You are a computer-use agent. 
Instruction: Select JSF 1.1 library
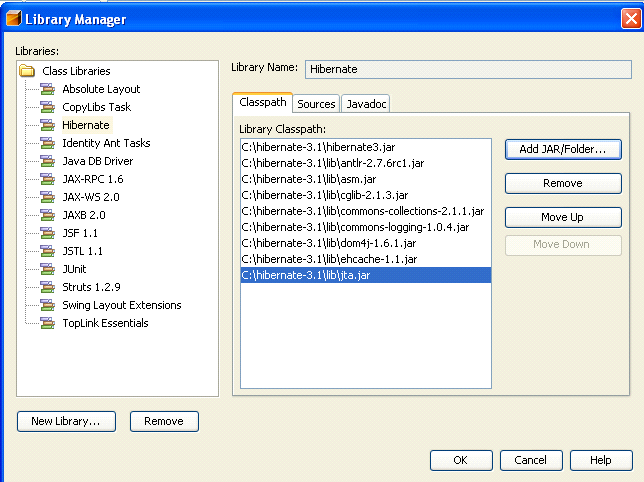[80, 233]
